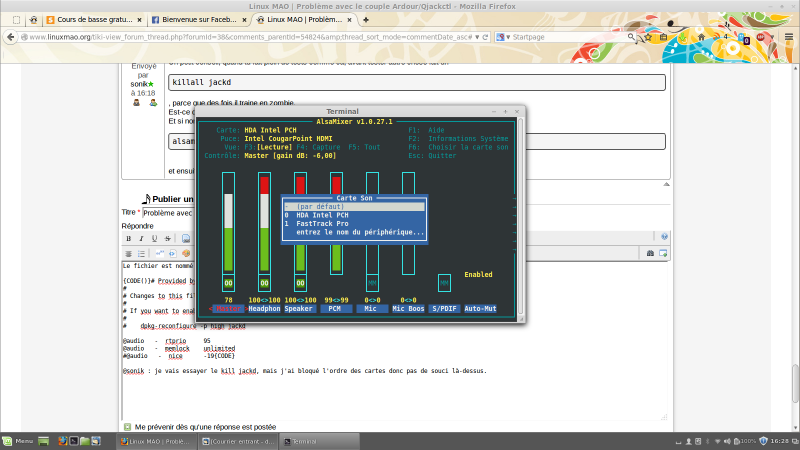
Task: Select the 'Linux MAO | Problèm...' tab
Action: [x=305, y=20]
